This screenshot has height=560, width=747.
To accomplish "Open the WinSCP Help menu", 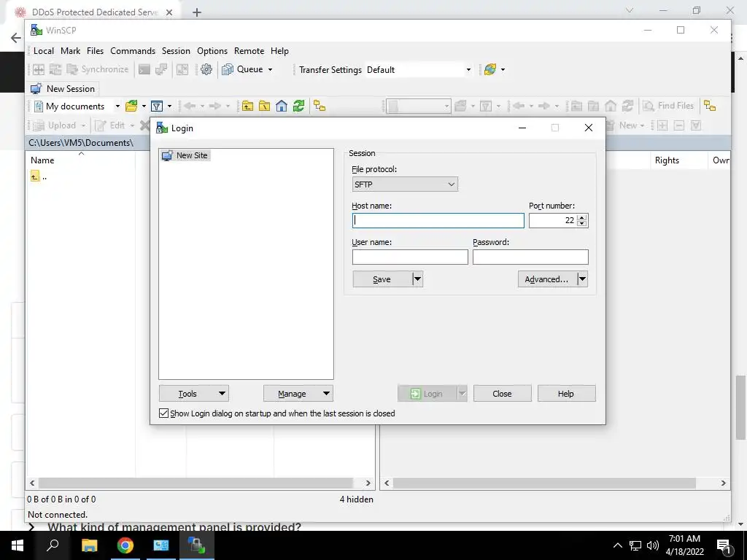I will (x=279, y=51).
